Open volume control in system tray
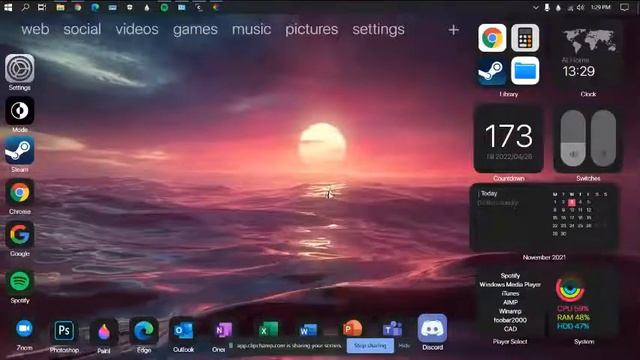This screenshot has width=640, height=360. click(x=580, y=7)
